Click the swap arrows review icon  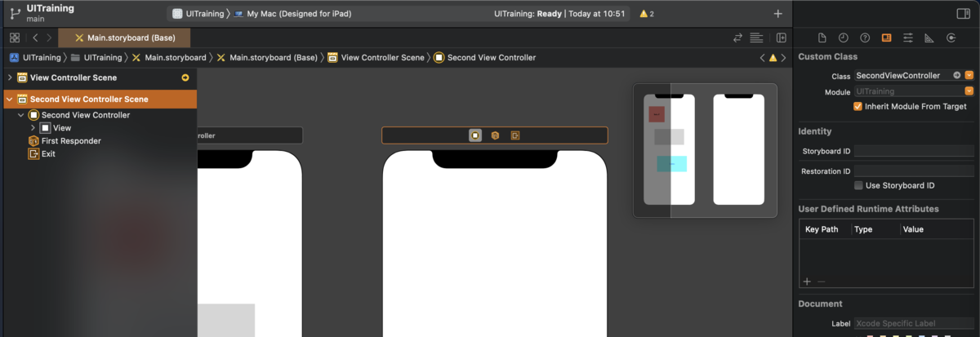738,38
